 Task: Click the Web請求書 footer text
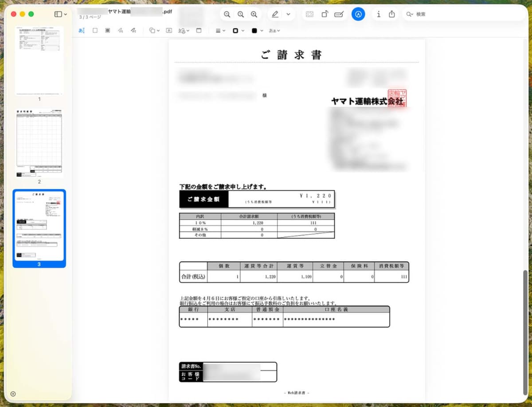coord(297,393)
